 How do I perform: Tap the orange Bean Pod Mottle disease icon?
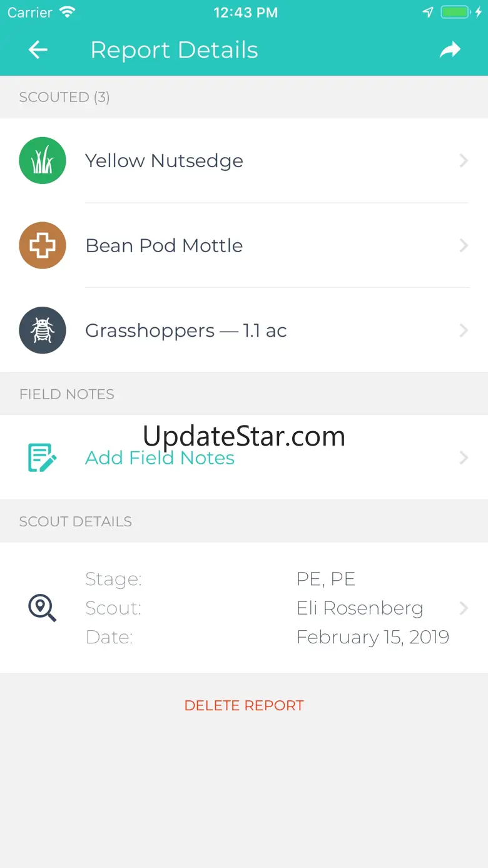coord(43,245)
